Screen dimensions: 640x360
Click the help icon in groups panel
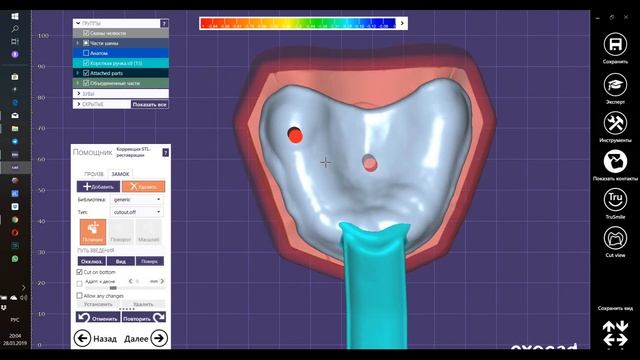[x=164, y=23]
